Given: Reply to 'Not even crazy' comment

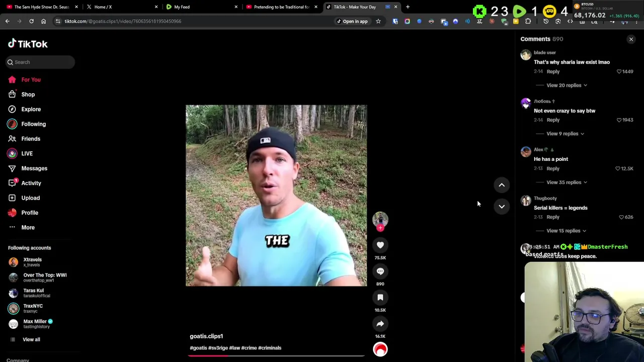Looking at the screenshot, I should coord(553,120).
